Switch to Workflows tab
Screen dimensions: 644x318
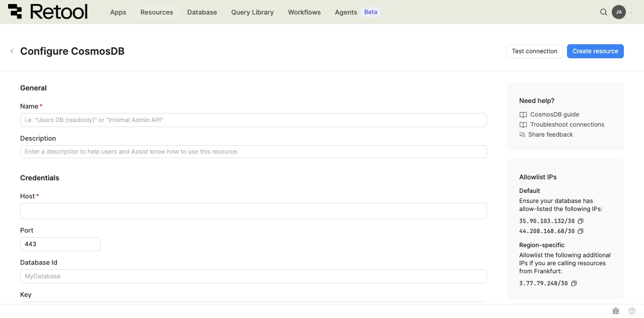304,12
